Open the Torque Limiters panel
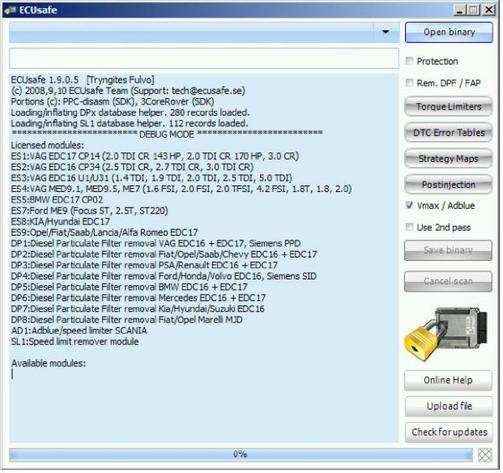 coord(448,107)
